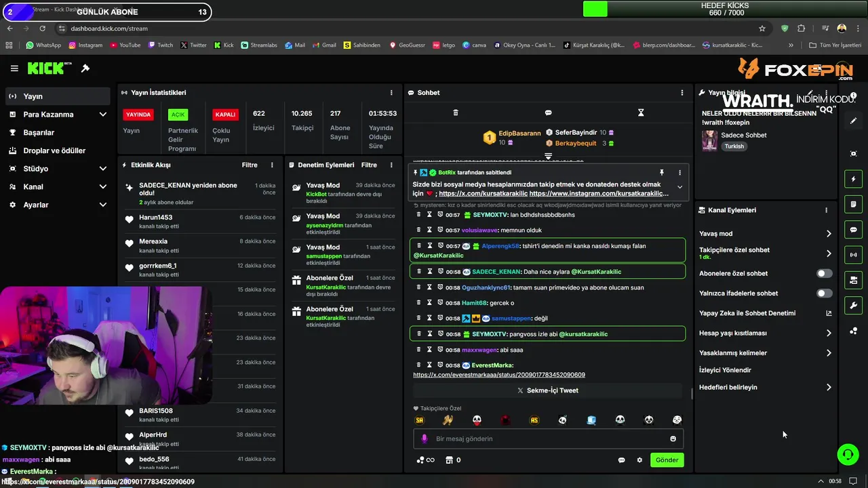Open the emoji picker in the message box
This screenshot has height=488, width=868.
[673, 439]
